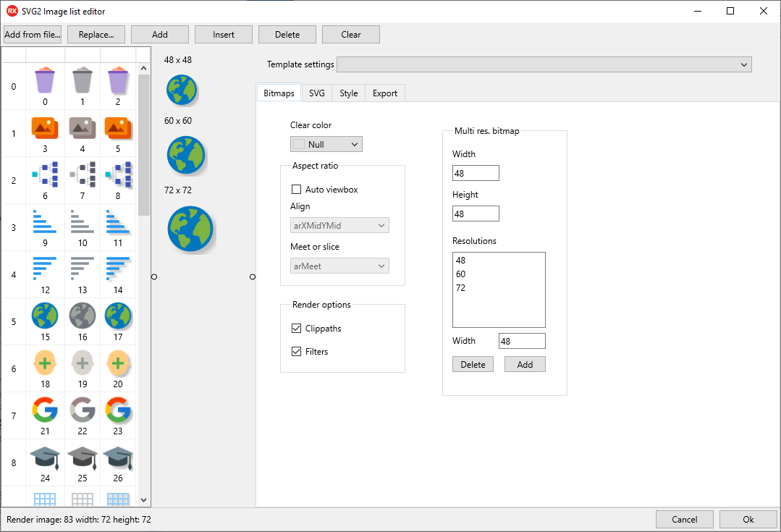Choose the graduation cap icon 25
The image size is (781, 532).
(82, 457)
